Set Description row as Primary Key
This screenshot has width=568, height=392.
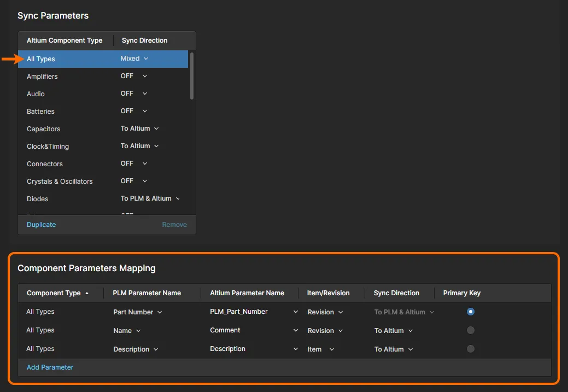471,349
